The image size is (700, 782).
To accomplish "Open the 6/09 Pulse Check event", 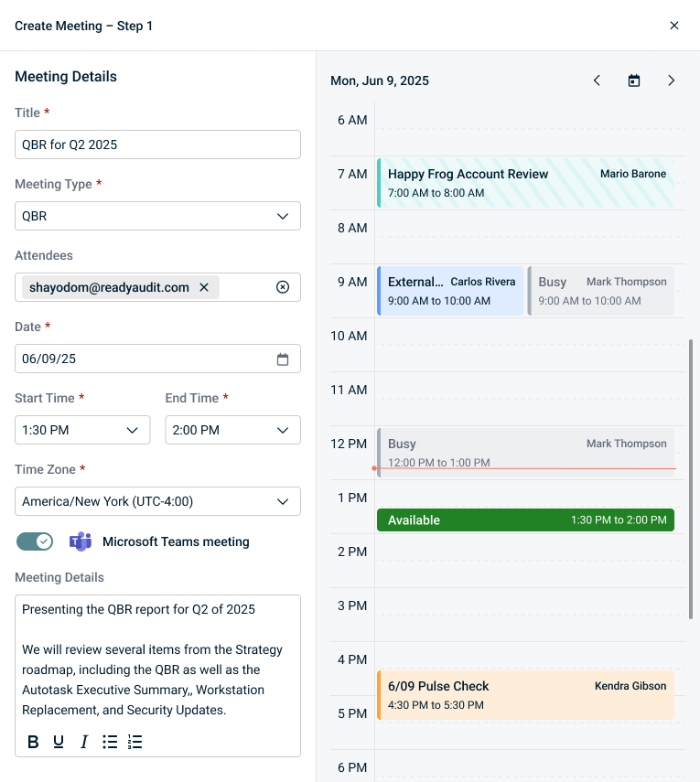I will pos(525,695).
